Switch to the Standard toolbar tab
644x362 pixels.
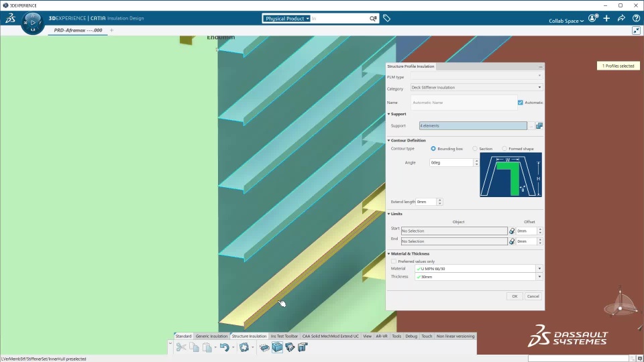[x=183, y=336]
